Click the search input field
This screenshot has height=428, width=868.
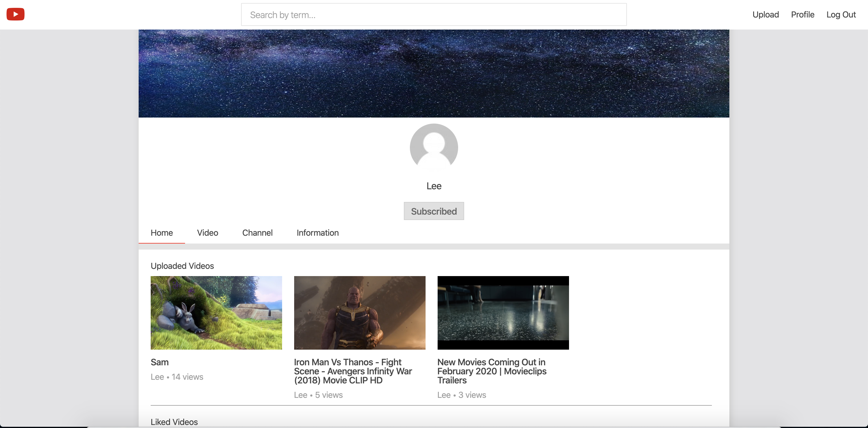[x=434, y=14]
